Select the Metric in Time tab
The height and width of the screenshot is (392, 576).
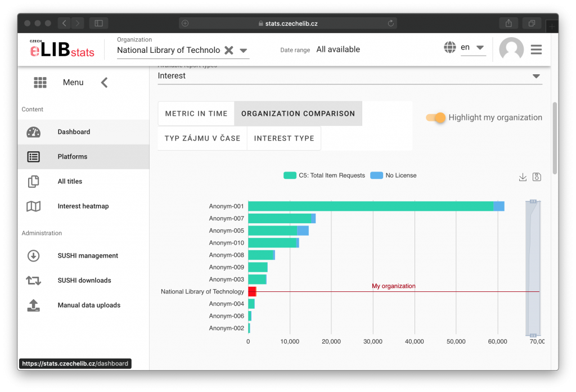tap(196, 114)
